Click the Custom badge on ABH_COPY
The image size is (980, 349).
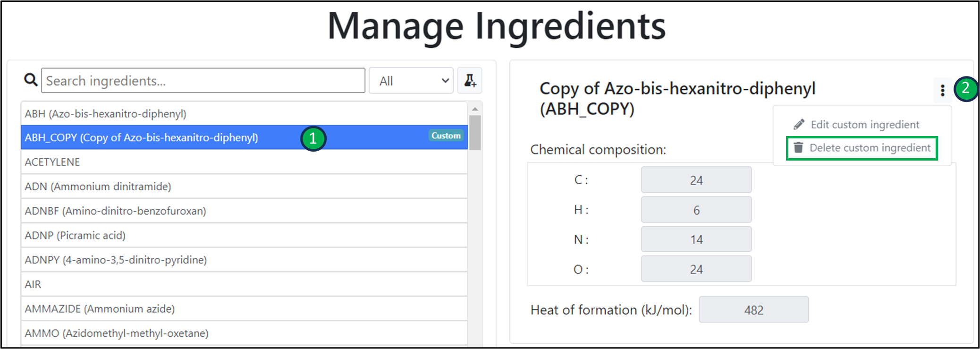(x=446, y=136)
